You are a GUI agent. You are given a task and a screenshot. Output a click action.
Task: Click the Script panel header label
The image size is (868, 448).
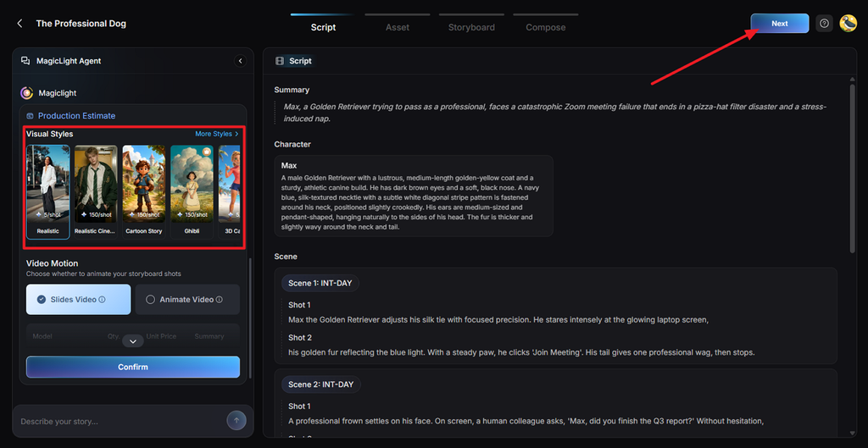pos(300,61)
